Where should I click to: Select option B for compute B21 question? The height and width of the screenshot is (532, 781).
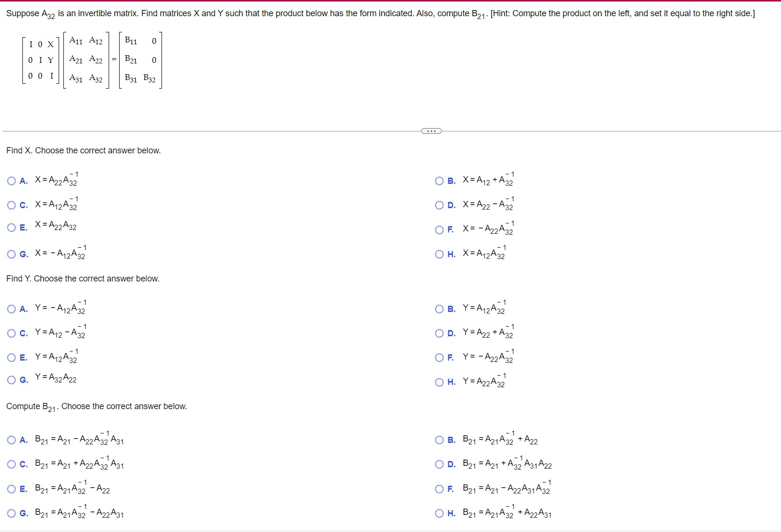coord(439,439)
